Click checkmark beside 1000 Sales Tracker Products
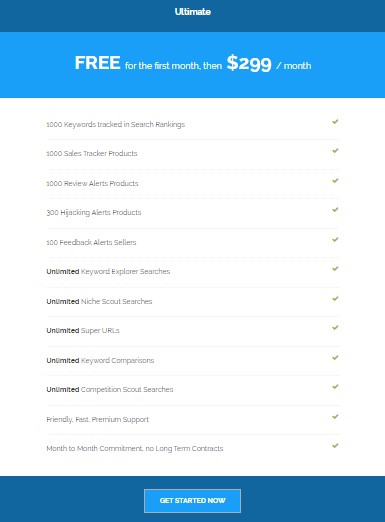This screenshot has width=385, height=522. pos(335,151)
